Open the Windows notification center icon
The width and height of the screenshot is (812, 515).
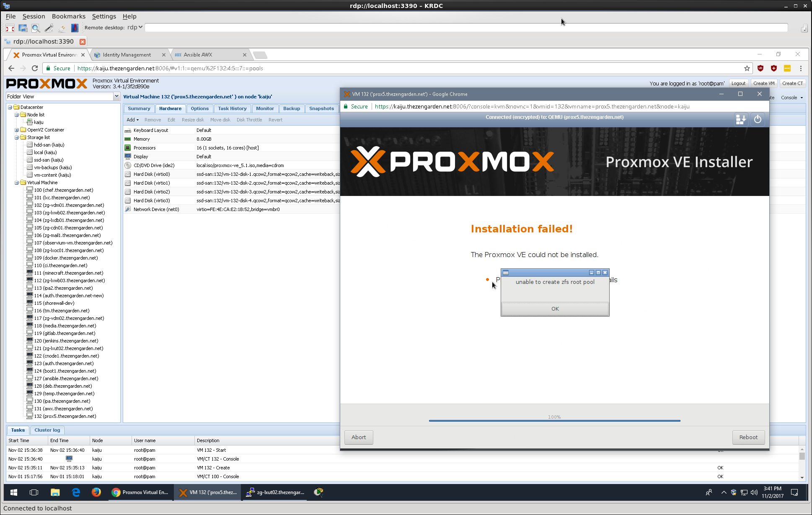794,492
